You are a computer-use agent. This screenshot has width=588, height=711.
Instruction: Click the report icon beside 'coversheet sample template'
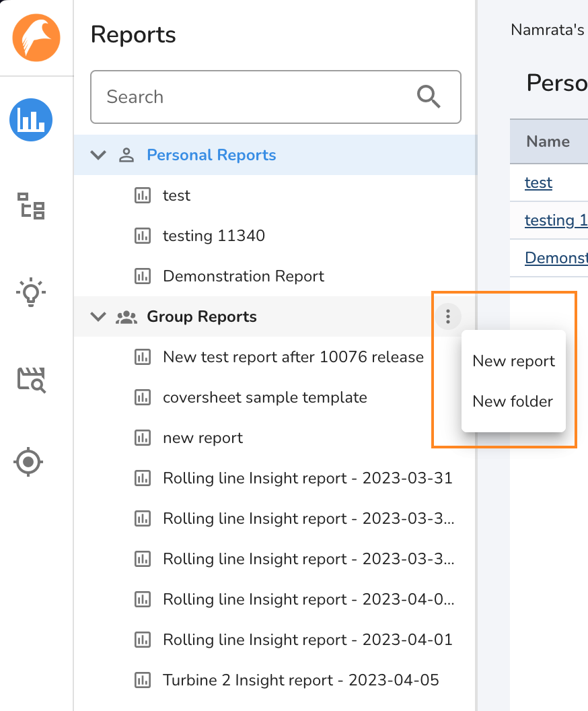(143, 398)
